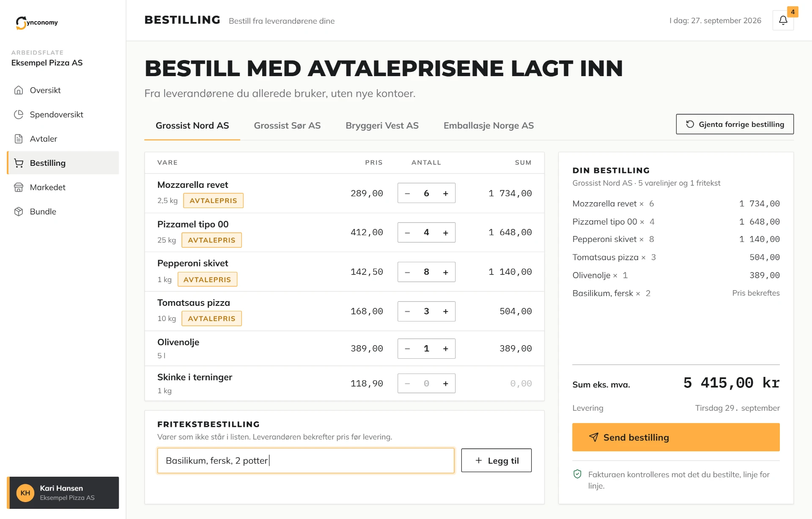The height and width of the screenshot is (519, 812).
Task: Click the Synconomy logo
Action: pyautogui.click(x=37, y=22)
